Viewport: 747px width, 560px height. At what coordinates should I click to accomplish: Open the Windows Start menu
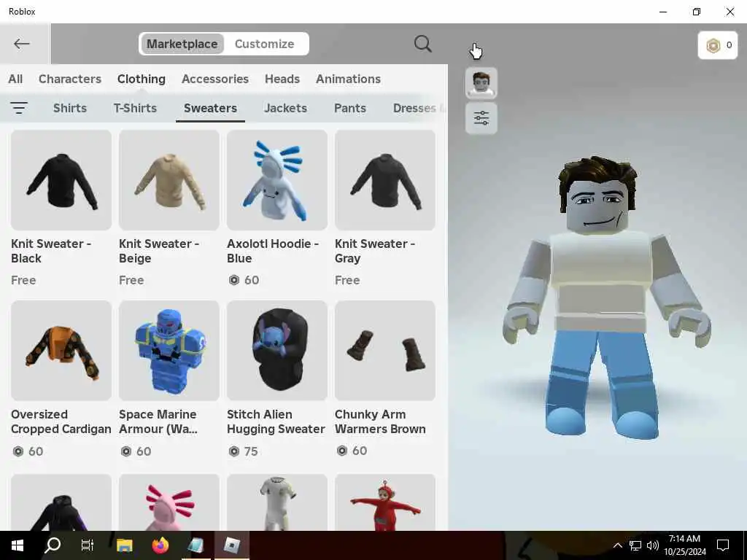(x=18, y=545)
